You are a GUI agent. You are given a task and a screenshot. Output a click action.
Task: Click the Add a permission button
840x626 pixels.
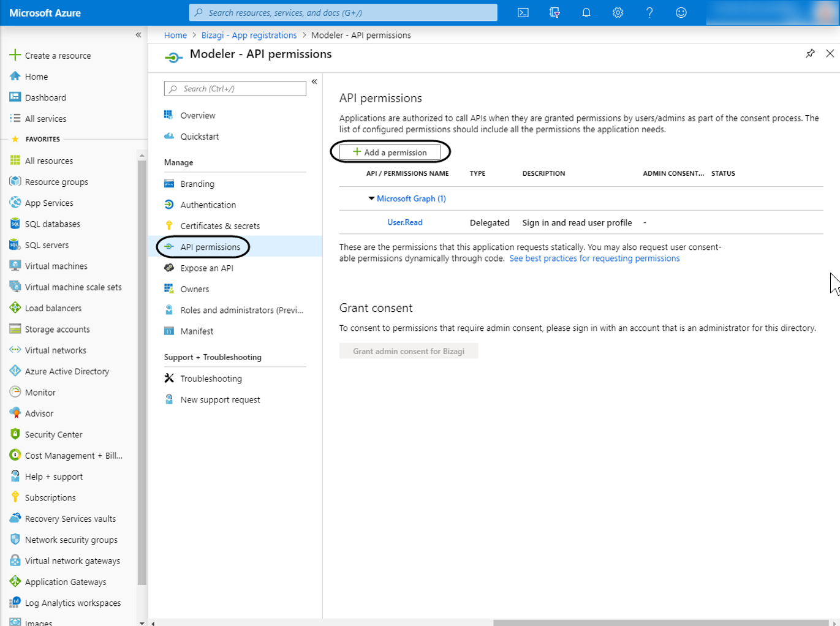pyautogui.click(x=390, y=152)
